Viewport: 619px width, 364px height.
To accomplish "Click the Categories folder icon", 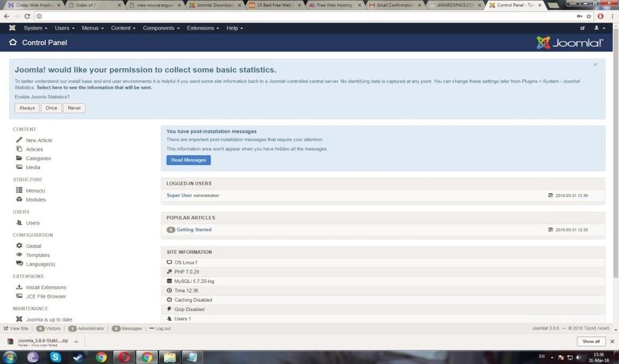I will tap(19, 158).
